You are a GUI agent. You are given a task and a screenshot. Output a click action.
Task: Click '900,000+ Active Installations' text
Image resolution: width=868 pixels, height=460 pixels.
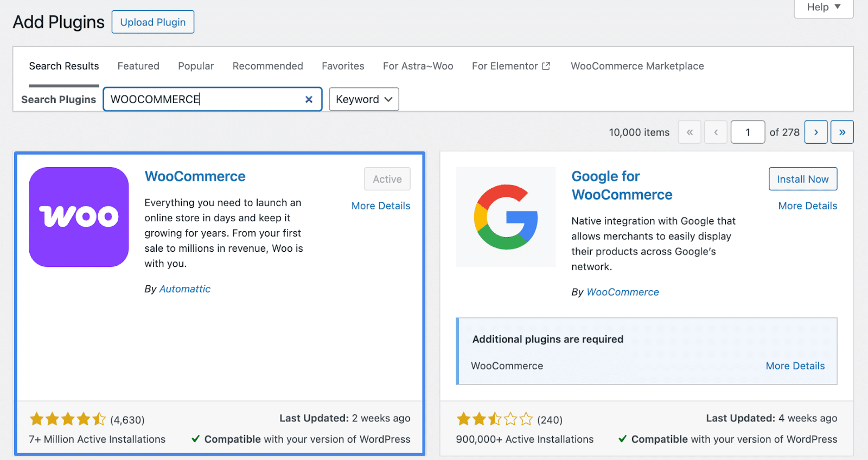coord(525,439)
